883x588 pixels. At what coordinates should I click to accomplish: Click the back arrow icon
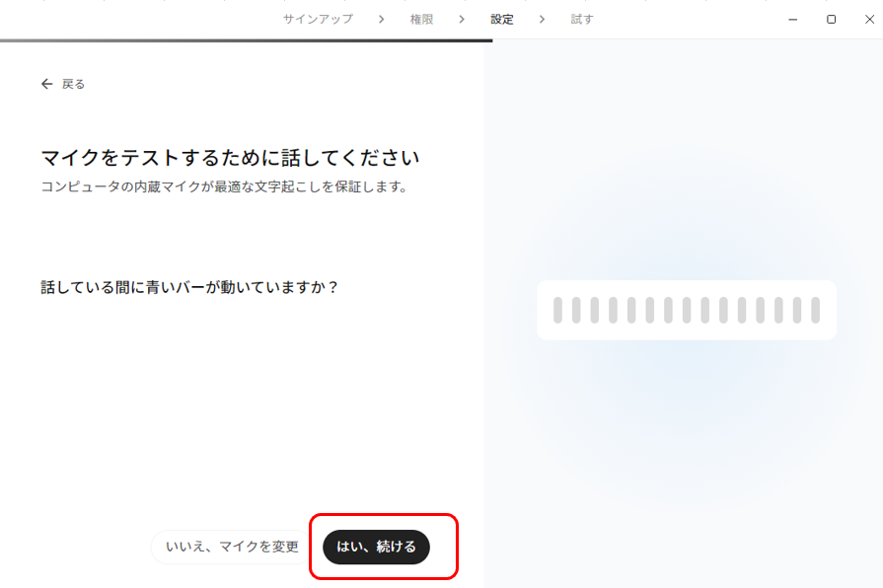point(46,84)
